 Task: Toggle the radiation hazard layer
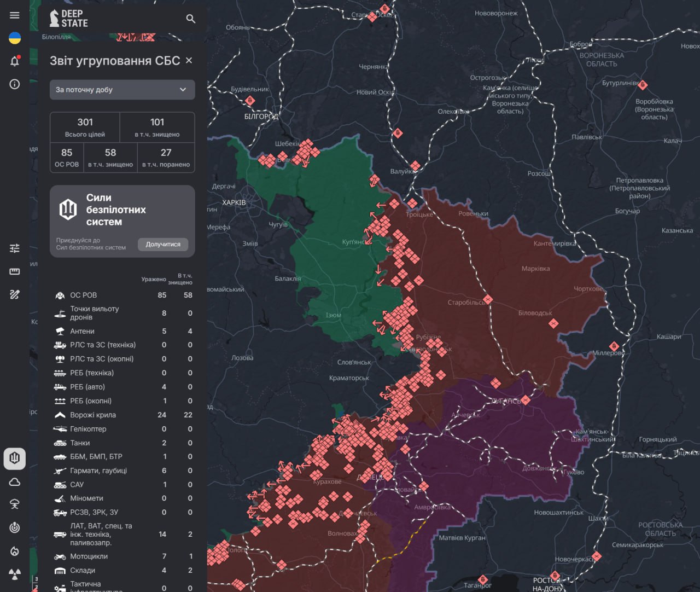click(x=15, y=574)
